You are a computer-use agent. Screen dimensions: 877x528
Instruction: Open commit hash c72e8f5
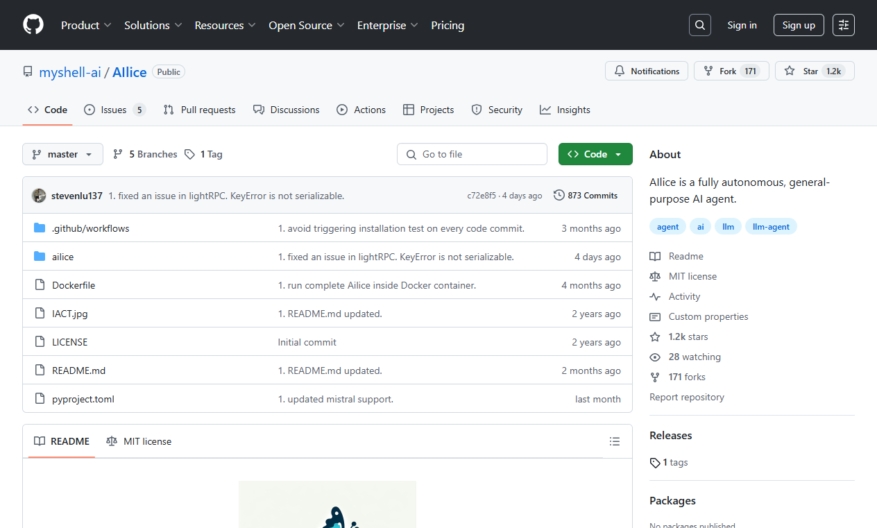481,196
